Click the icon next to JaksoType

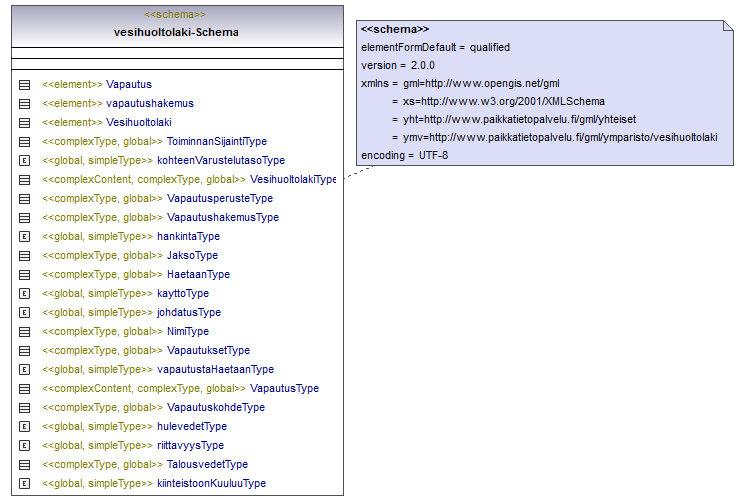[x=24, y=256]
